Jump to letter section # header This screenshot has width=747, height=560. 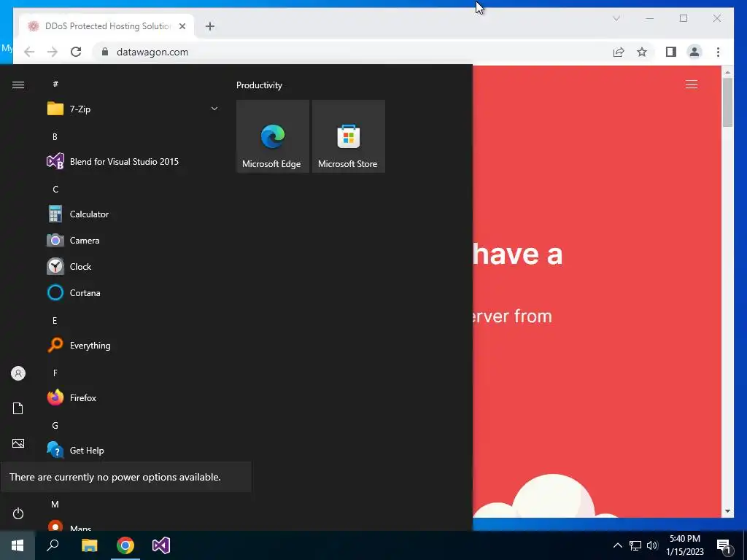[55, 84]
